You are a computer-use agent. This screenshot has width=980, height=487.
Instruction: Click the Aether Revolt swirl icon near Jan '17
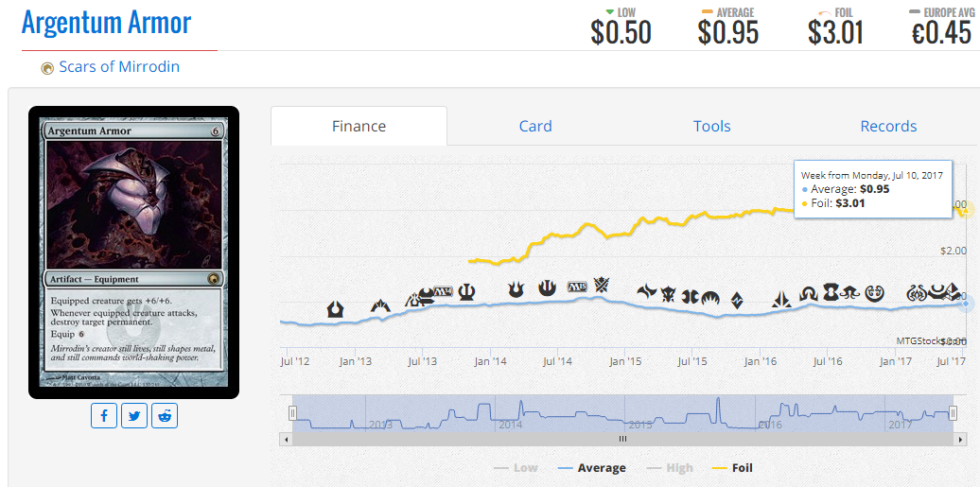pyautogui.click(x=918, y=292)
